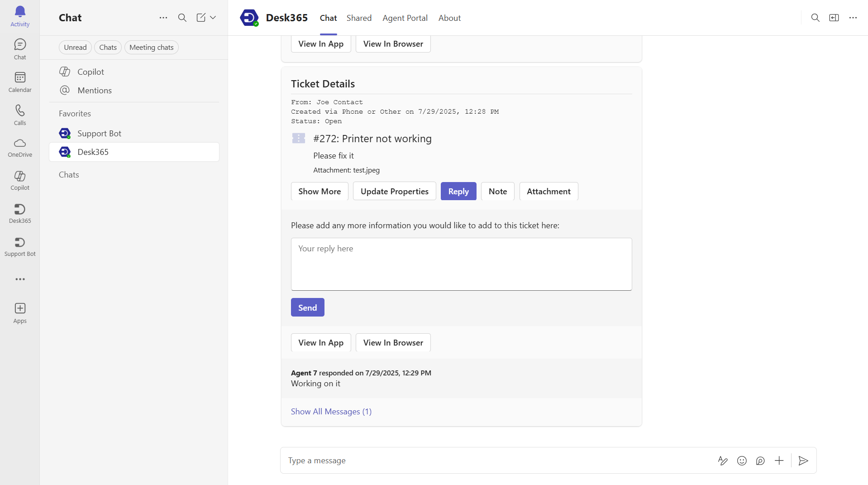Open the Calendar app icon
Viewport: 868px width, 485px height.
[20, 82]
